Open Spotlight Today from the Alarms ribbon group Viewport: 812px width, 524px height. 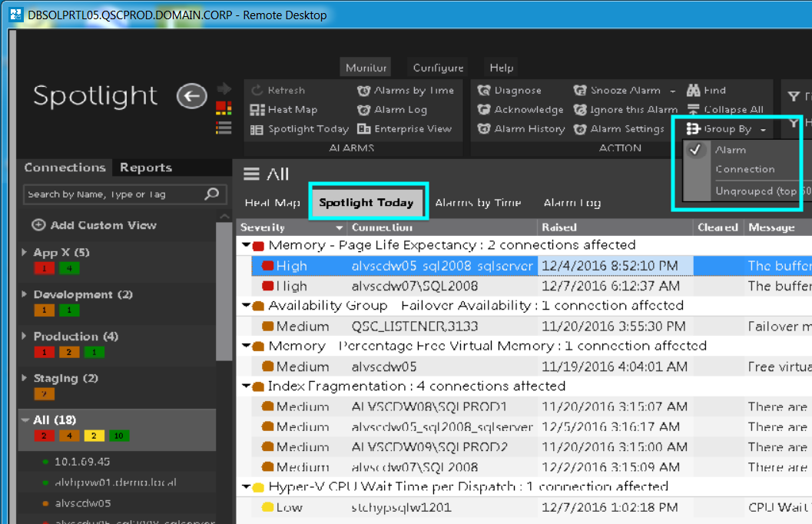pos(300,129)
